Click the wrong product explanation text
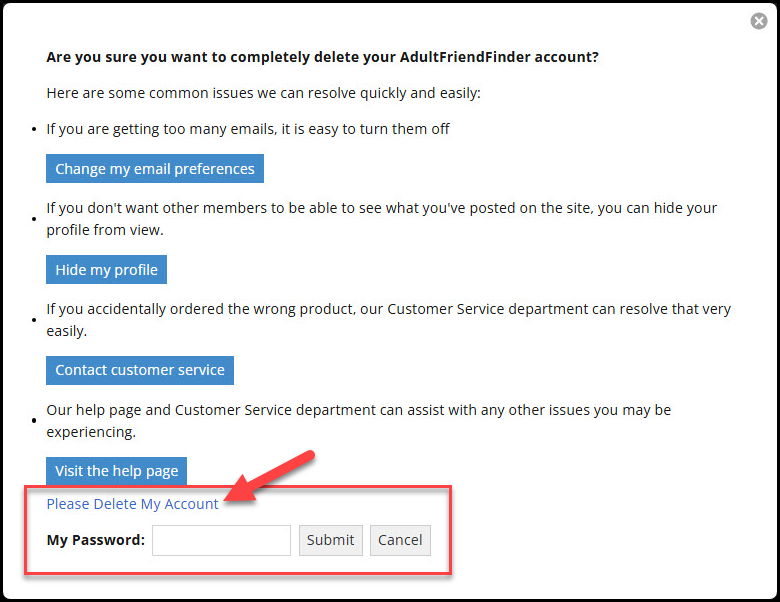 click(388, 319)
